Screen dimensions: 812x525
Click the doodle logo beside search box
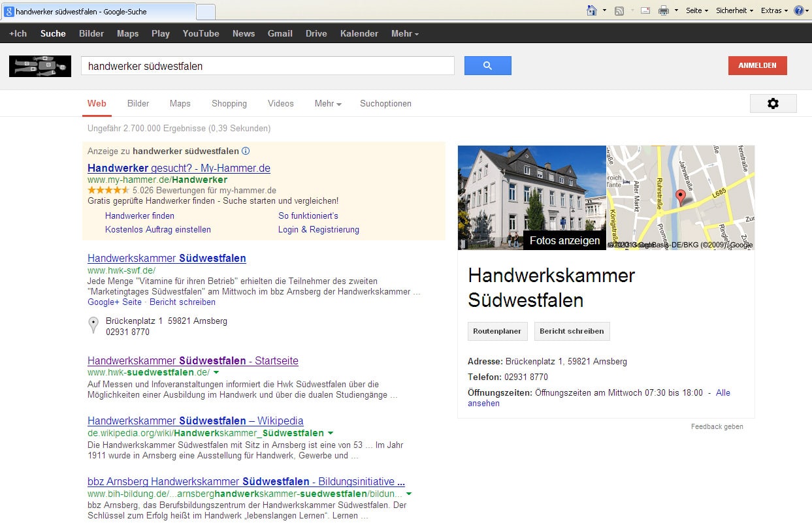pyautogui.click(x=40, y=66)
